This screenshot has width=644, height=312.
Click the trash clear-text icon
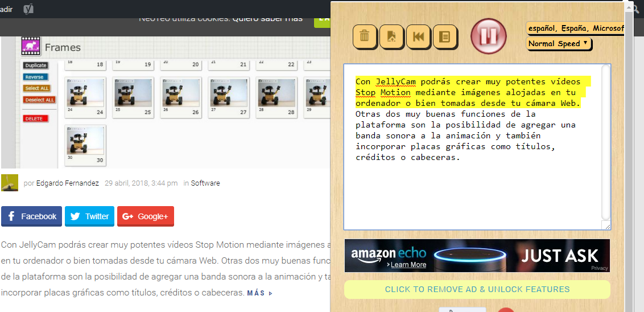click(365, 36)
